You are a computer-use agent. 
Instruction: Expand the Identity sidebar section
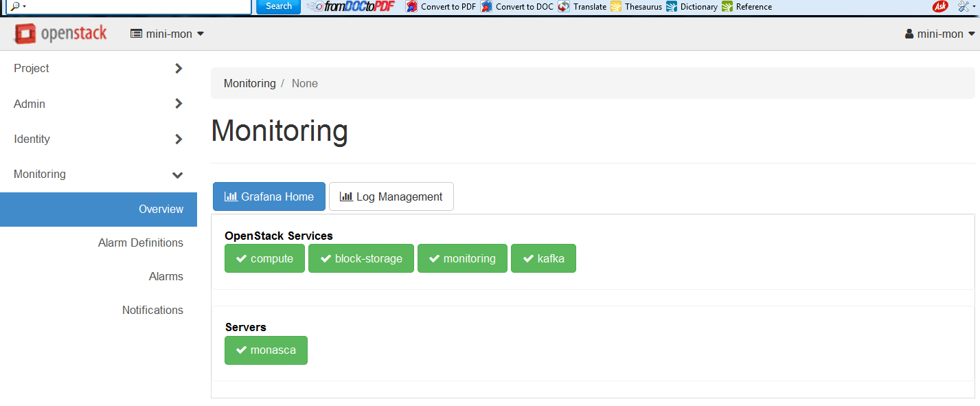point(98,139)
